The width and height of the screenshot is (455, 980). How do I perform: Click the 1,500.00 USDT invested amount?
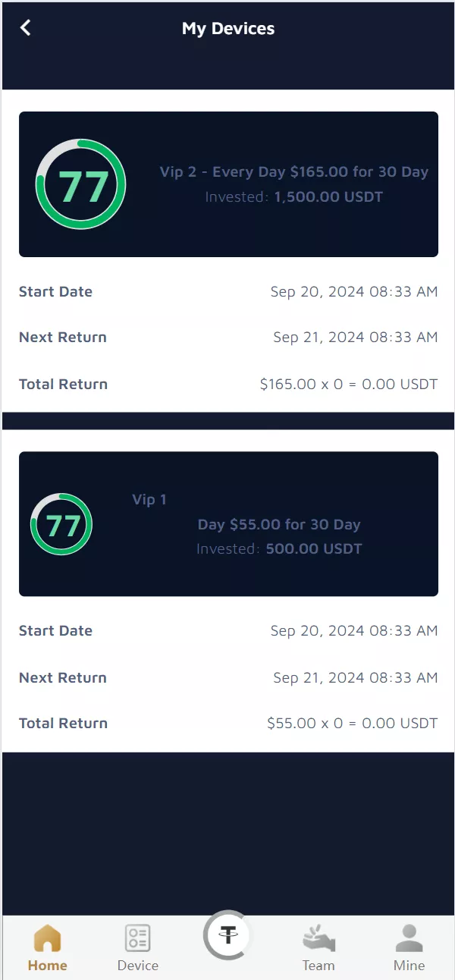tap(328, 197)
